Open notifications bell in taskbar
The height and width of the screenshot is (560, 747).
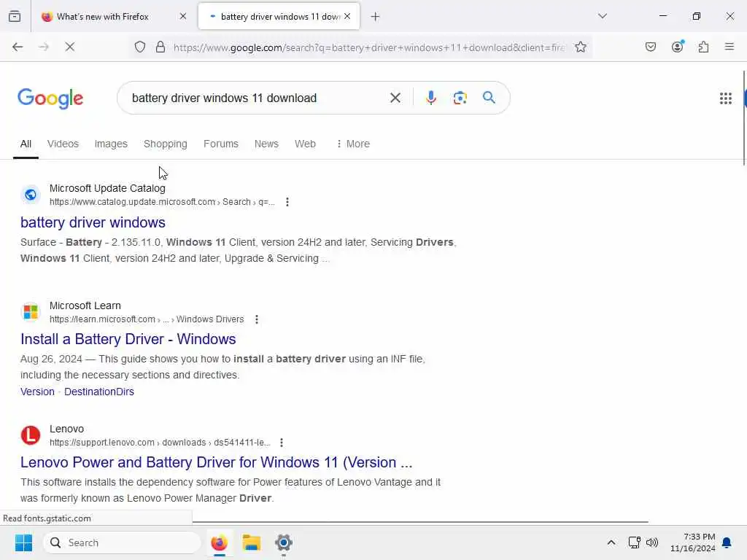[x=727, y=542]
